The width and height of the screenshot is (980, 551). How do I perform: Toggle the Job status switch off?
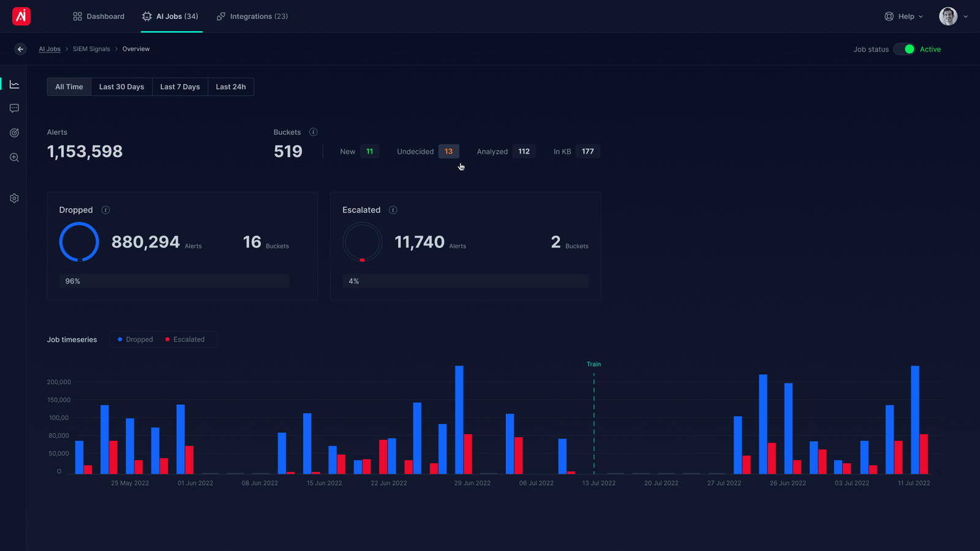click(904, 49)
